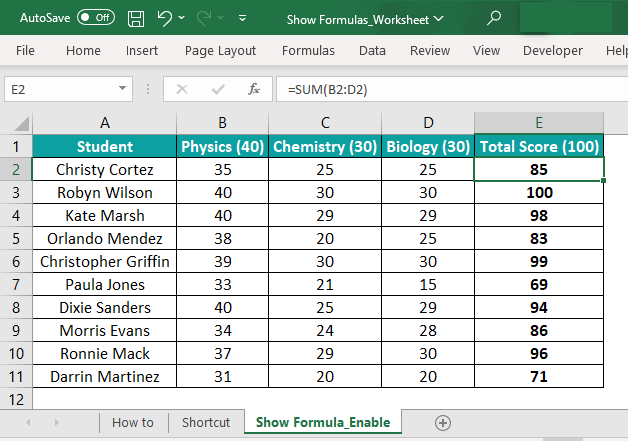Click total score cell showing 100
This screenshot has height=441, width=628.
pyautogui.click(x=539, y=193)
